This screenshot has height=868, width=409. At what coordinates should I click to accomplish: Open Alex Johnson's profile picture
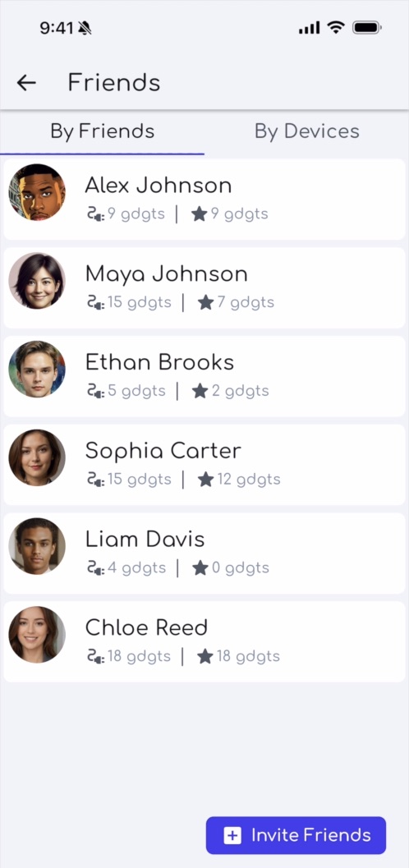[37, 192]
